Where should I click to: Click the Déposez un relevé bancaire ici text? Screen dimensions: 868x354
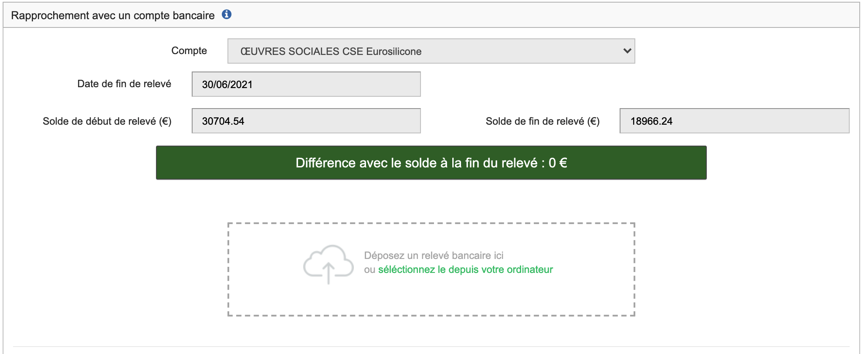click(434, 255)
